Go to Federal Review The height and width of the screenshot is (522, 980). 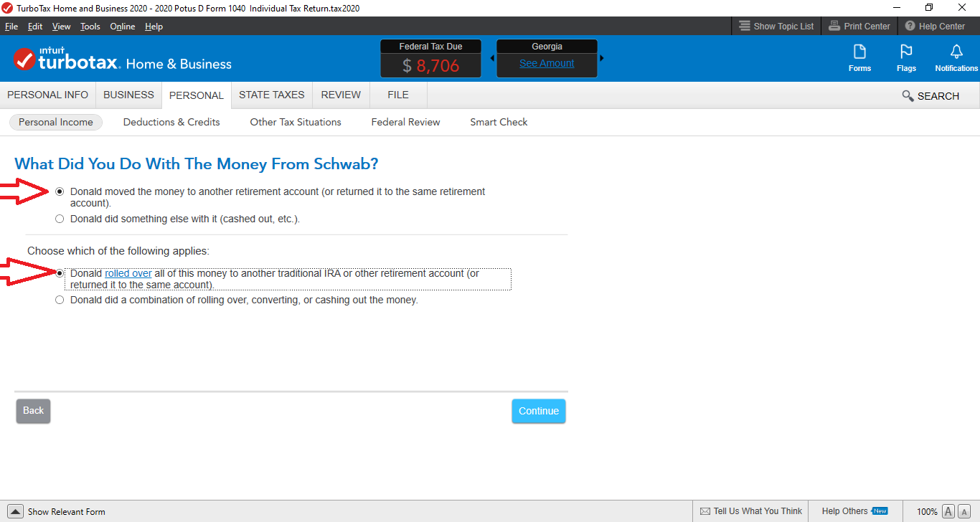(x=406, y=122)
